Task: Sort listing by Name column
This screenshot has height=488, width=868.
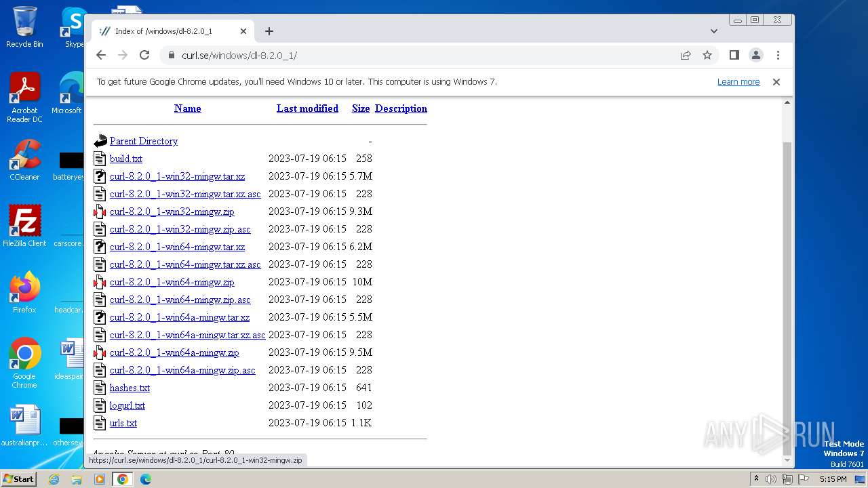Action: (x=187, y=108)
